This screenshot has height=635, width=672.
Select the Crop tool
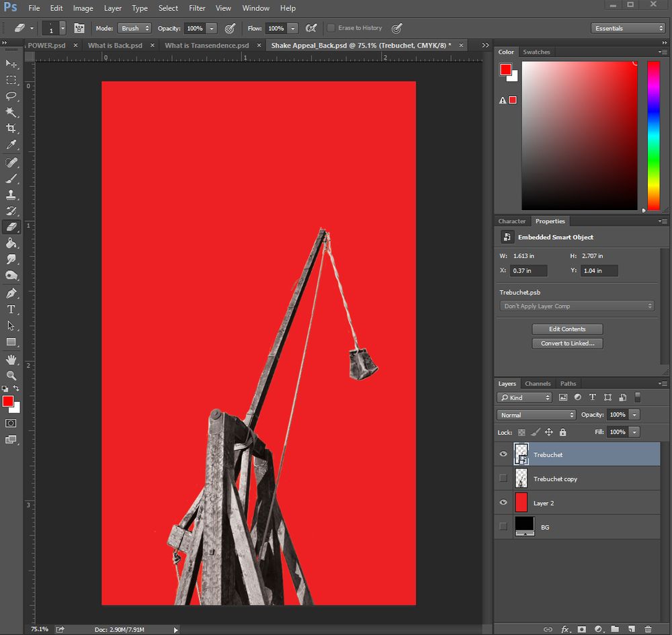tap(11, 128)
